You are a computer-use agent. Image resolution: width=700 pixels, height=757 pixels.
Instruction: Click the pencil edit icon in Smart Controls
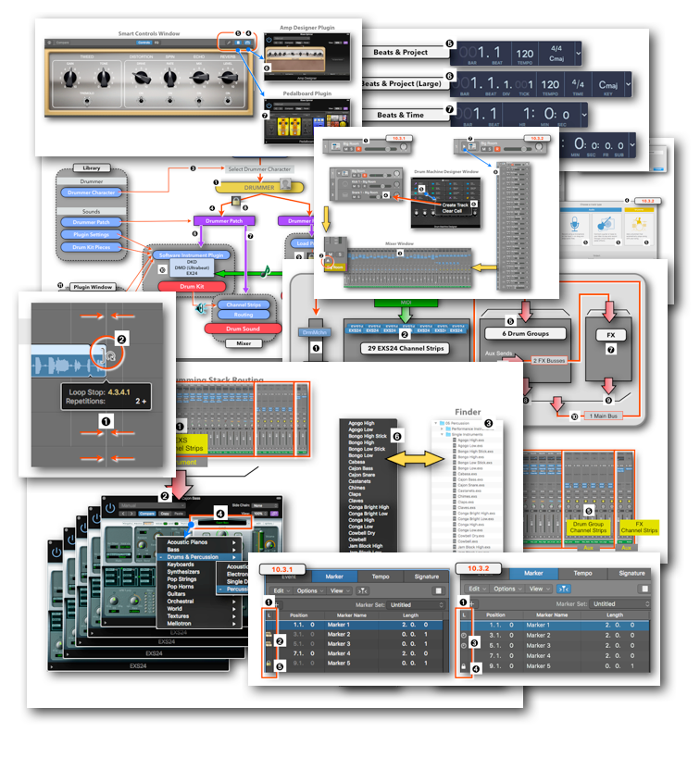tap(229, 43)
